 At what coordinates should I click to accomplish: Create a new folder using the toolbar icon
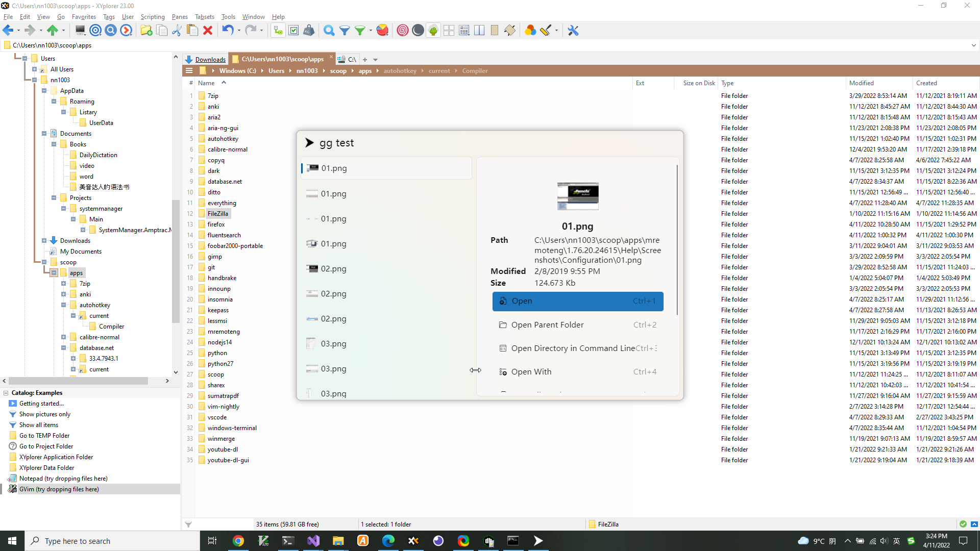click(146, 30)
